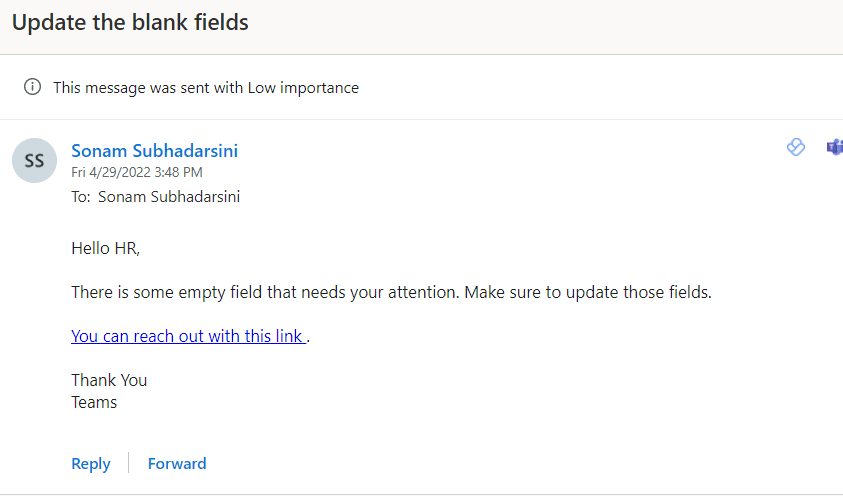The height and width of the screenshot is (496, 843).
Task: Click the low importance info icon
Action: pyautogui.click(x=32, y=87)
